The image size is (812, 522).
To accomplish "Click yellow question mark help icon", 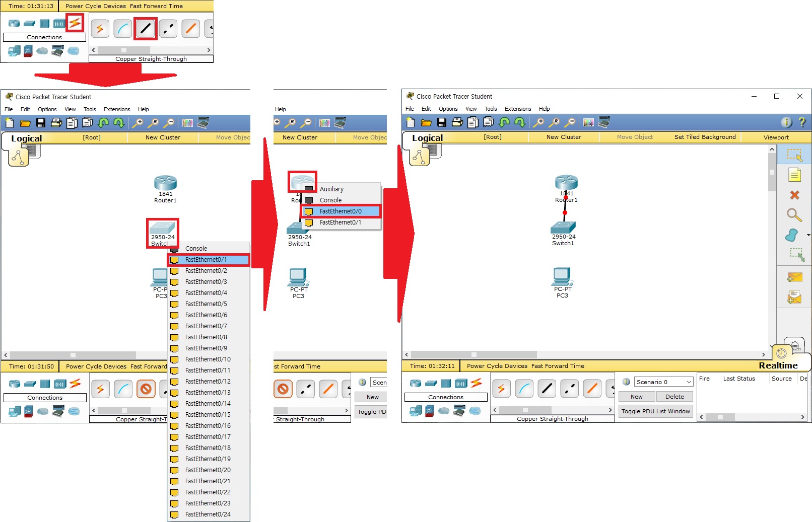I will [x=802, y=122].
